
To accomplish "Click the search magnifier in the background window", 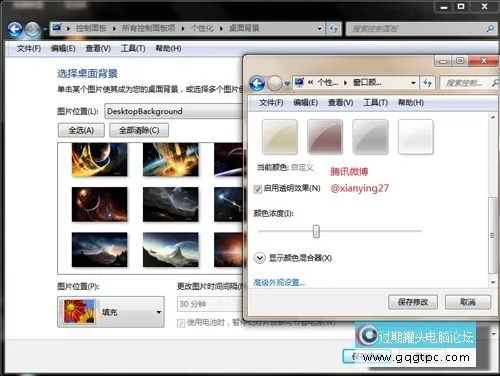I will pyautogui.click(x=490, y=29).
